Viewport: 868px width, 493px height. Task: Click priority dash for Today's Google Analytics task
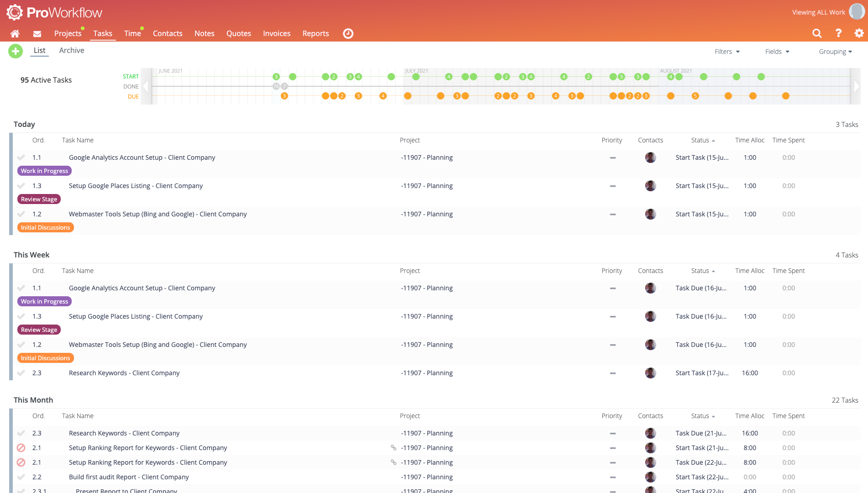point(613,158)
